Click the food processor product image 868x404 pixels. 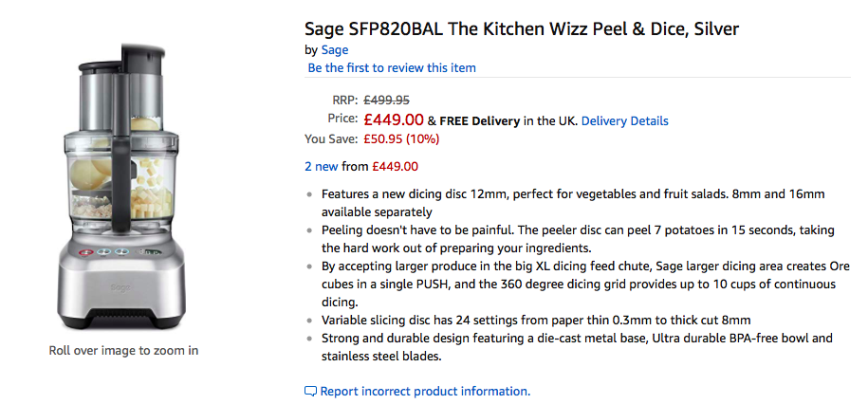click(122, 178)
